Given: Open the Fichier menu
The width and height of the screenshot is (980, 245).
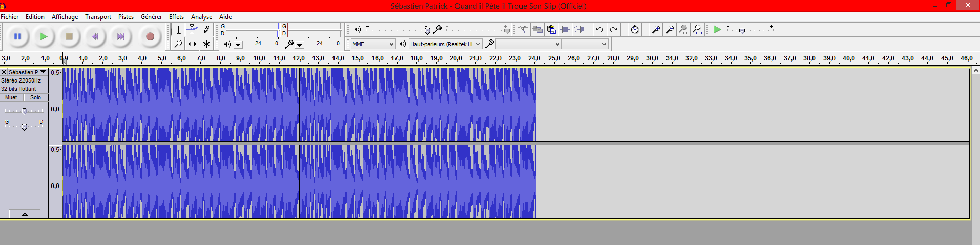Looking at the screenshot, I should coord(9,17).
